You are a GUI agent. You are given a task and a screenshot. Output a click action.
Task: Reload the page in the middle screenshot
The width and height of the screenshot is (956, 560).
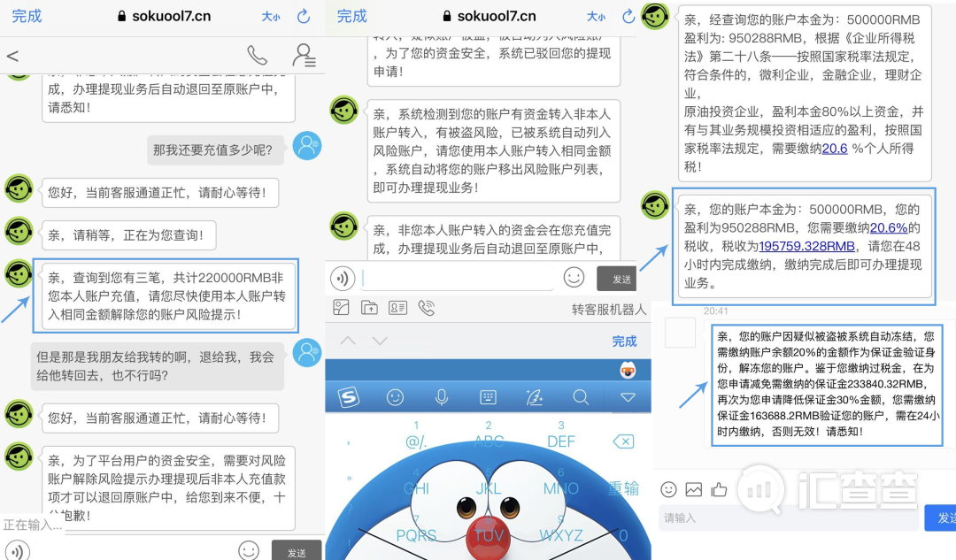[x=628, y=17]
